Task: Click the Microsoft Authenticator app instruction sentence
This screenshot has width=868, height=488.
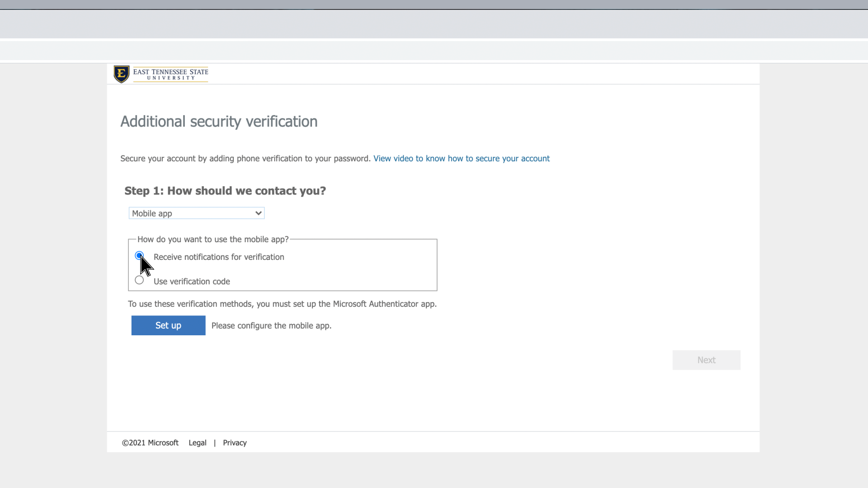Action: (282, 304)
